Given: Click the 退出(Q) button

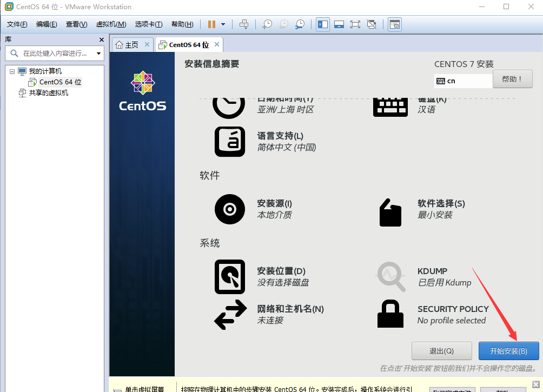Looking at the screenshot, I should 441,351.
